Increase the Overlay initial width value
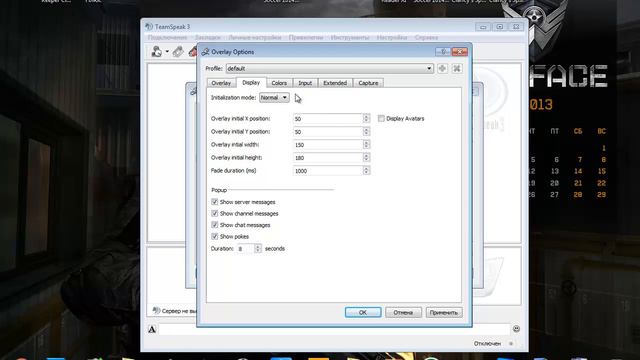The height and width of the screenshot is (360, 640). (366, 142)
